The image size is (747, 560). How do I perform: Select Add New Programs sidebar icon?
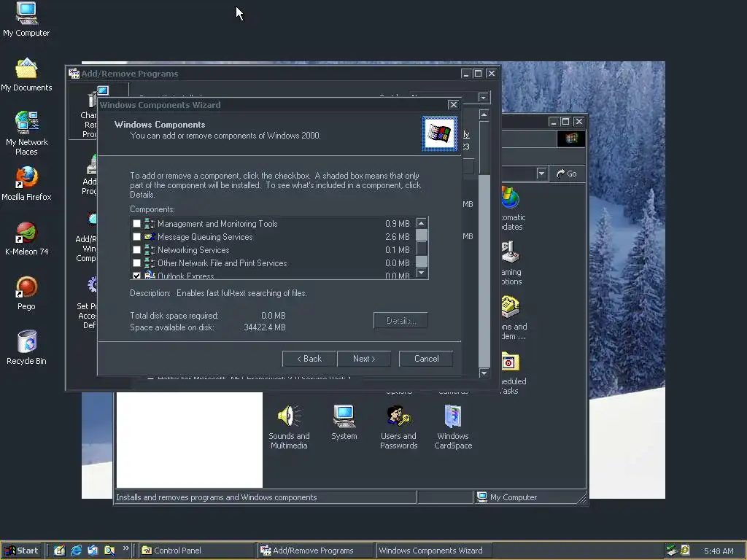click(90, 175)
